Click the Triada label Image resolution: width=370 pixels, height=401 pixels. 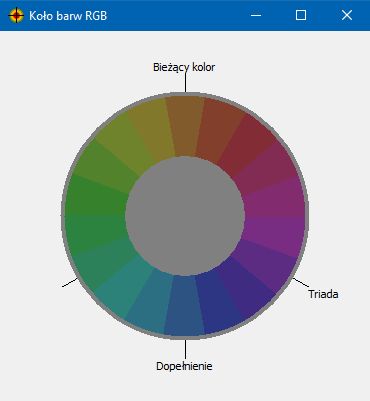pyautogui.click(x=323, y=294)
